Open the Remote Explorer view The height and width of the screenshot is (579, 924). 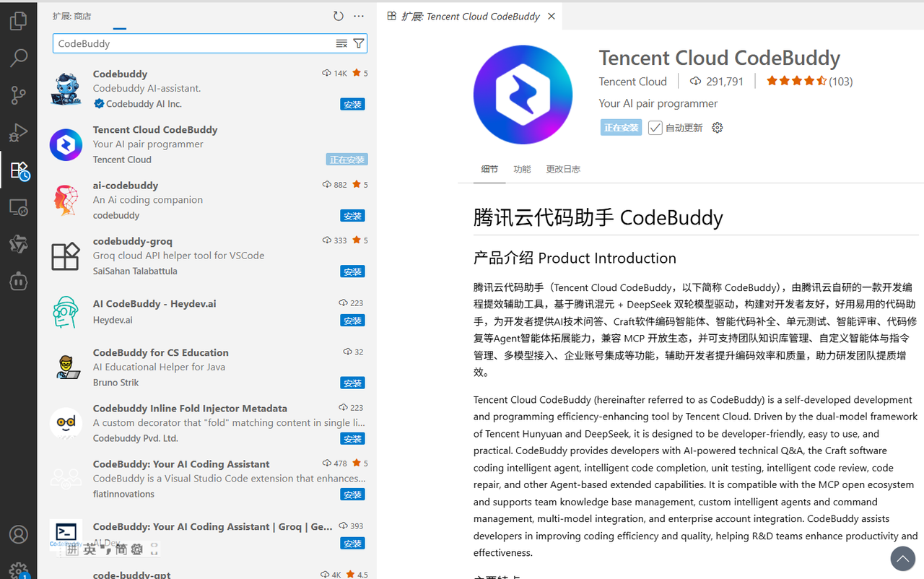coord(18,208)
